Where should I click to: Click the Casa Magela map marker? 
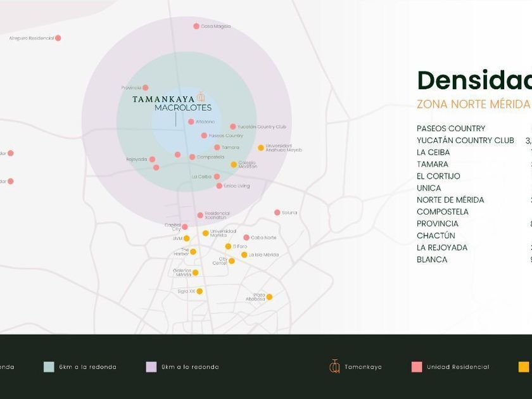(x=196, y=26)
